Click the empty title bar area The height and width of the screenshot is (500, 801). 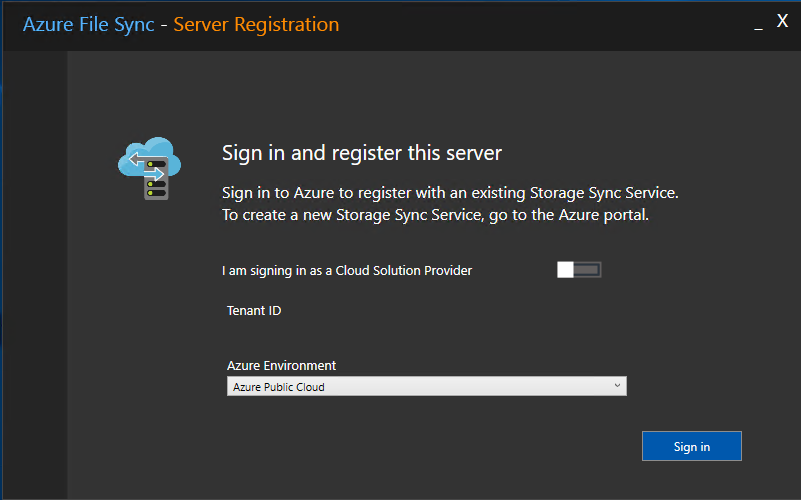(541, 26)
